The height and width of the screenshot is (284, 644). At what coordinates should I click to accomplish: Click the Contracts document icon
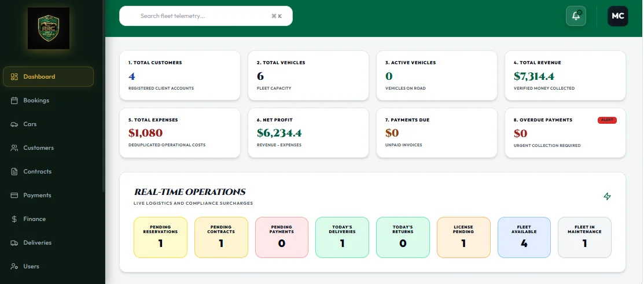click(x=14, y=172)
